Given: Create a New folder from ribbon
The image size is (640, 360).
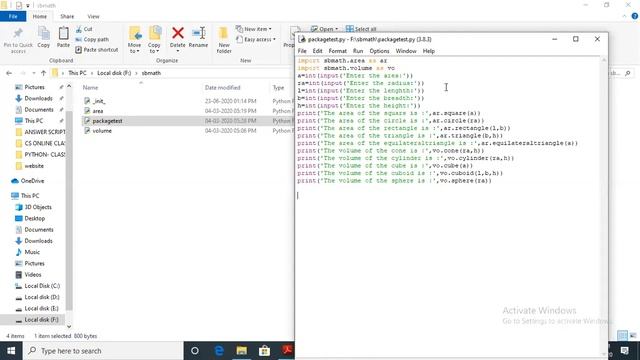Looking at the screenshot, I should (224, 40).
